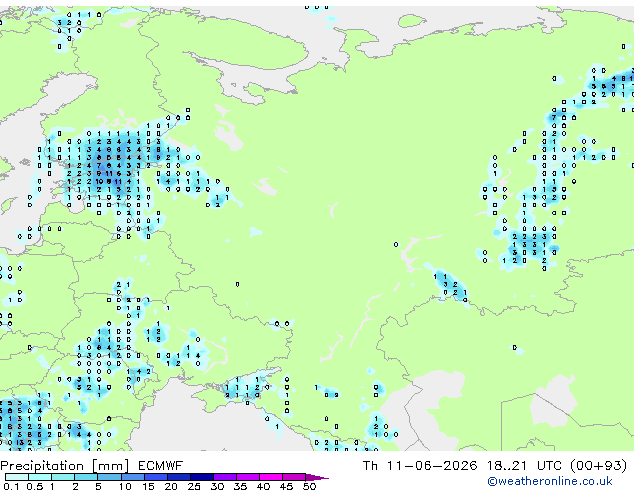Click legend label "10"
Screen dimensions: 634x490
point(125,486)
